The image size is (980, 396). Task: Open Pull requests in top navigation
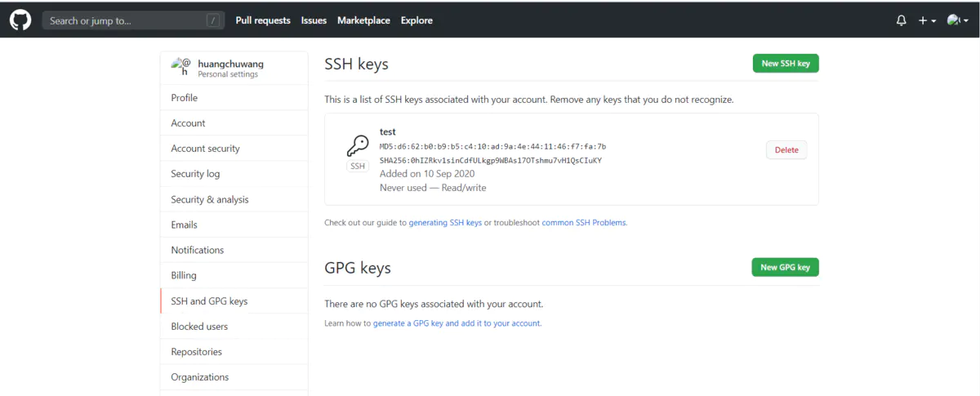(x=263, y=20)
